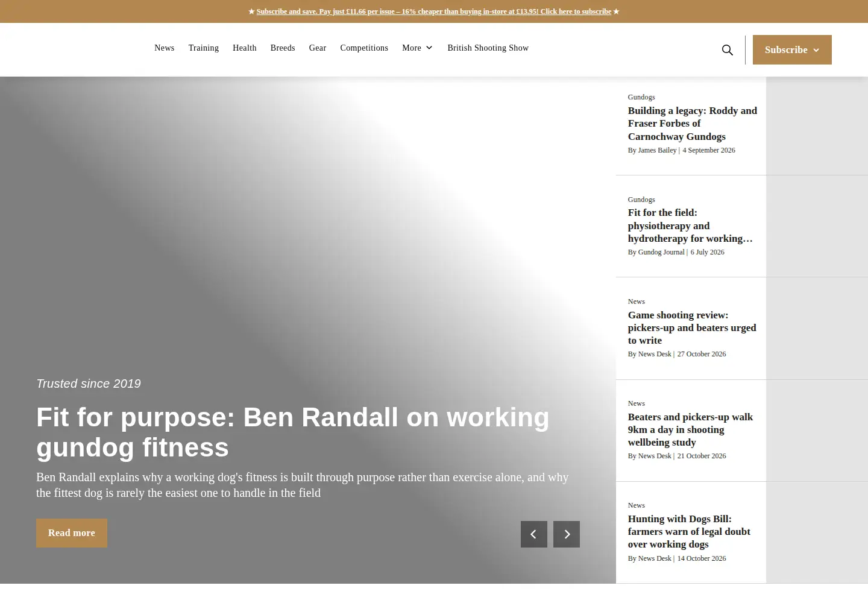Open the Subscribe dropdown button

[792, 50]
